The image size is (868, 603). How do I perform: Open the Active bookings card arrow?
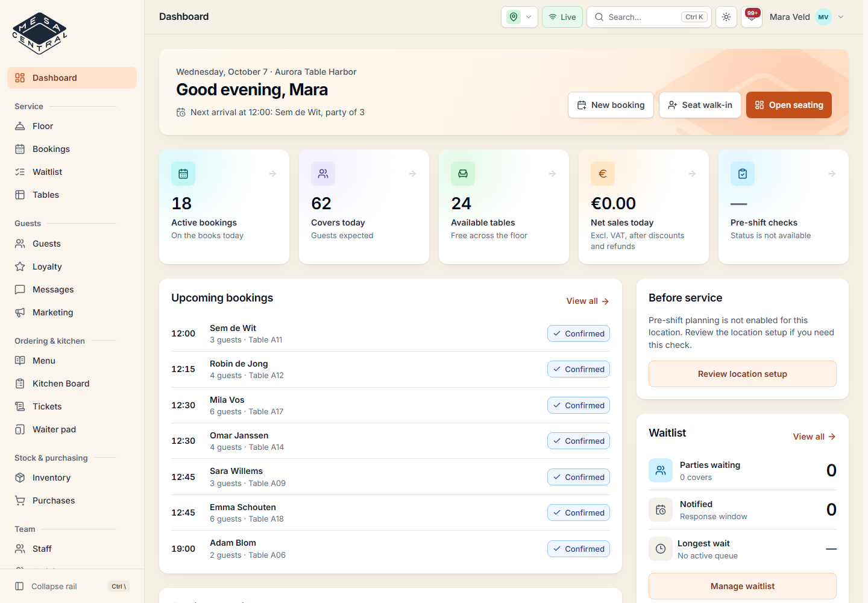pyautogui.click(x=272, y=174)
